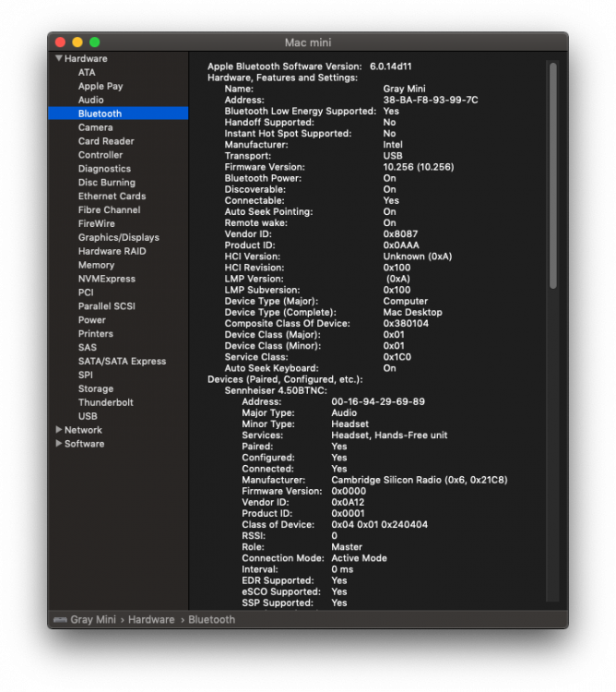Click the red close window button

point(61,42)
